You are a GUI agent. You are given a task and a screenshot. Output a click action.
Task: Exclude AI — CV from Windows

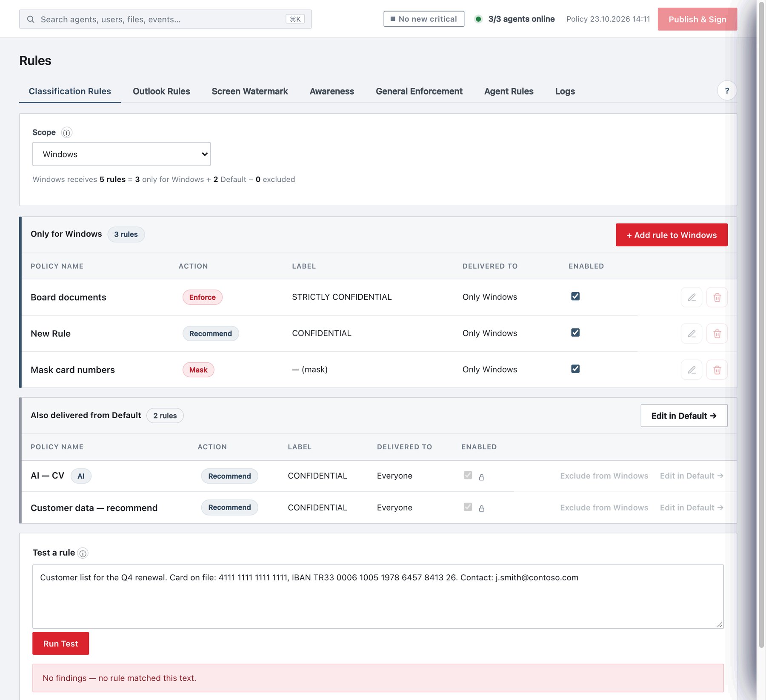(x=604, y=476)
